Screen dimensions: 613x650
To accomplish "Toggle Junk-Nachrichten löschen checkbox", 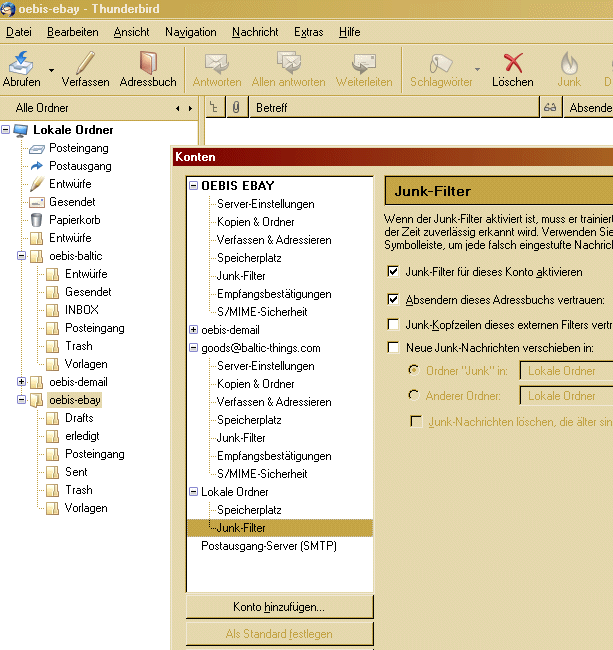I will 416,422.
